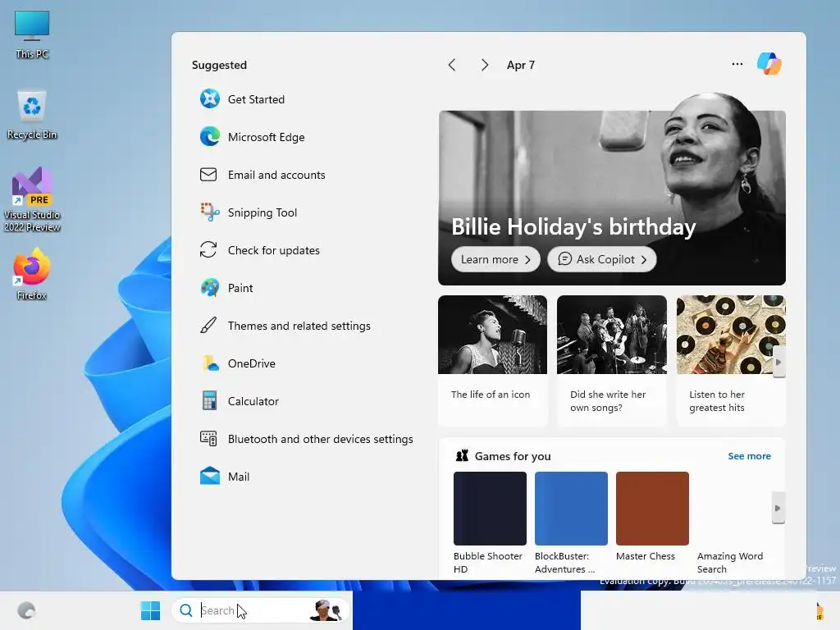Launch the Mail app icon
This screenshot has width=840, height=630.
[x=209, y=477]
